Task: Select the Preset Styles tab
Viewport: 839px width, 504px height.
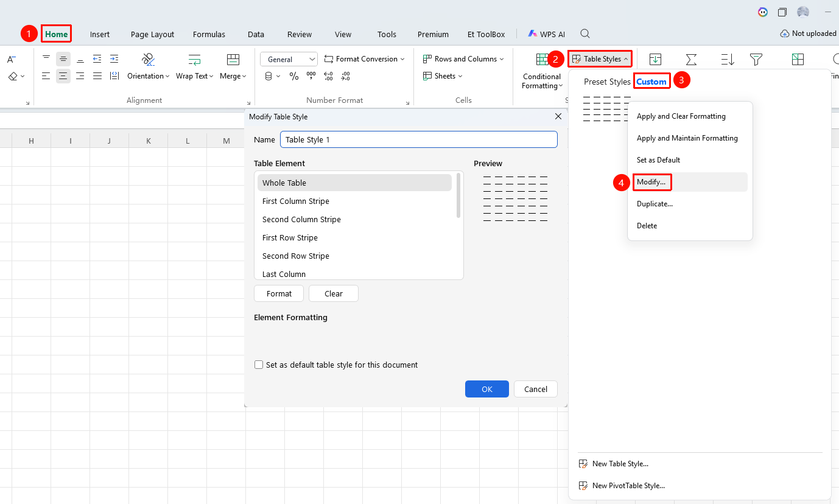Action: 607,82
